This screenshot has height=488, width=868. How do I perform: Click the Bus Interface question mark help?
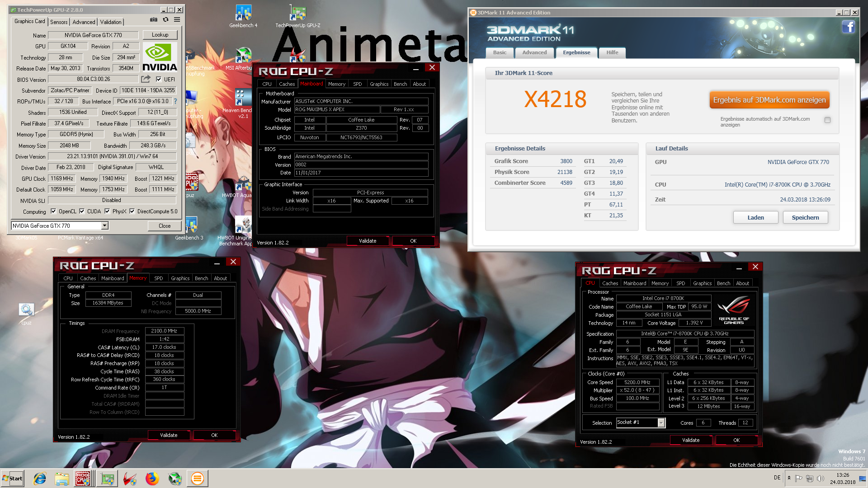(x=175, y=101)
